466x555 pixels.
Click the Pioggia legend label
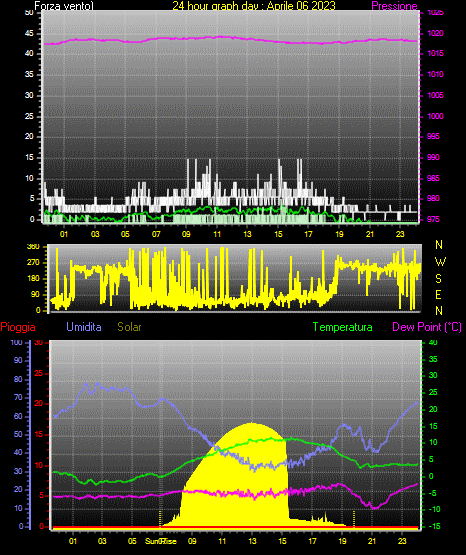(18, 327)
